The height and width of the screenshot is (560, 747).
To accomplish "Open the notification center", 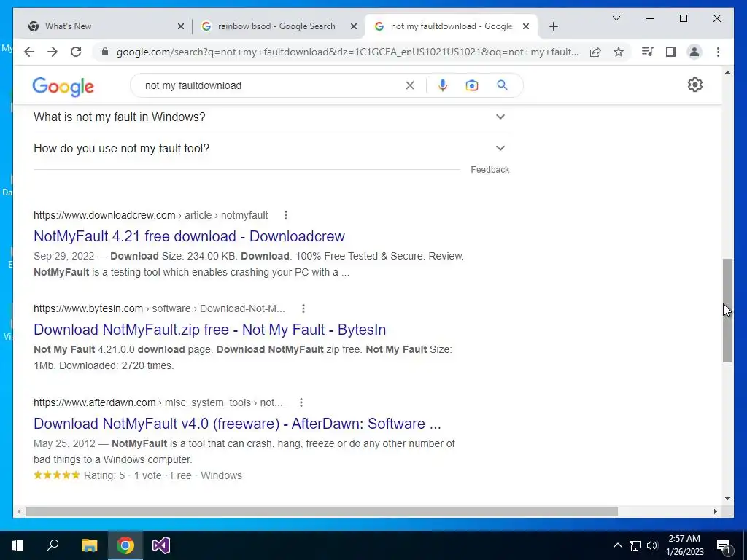I will pyautogui.click(x=724, y=545).
